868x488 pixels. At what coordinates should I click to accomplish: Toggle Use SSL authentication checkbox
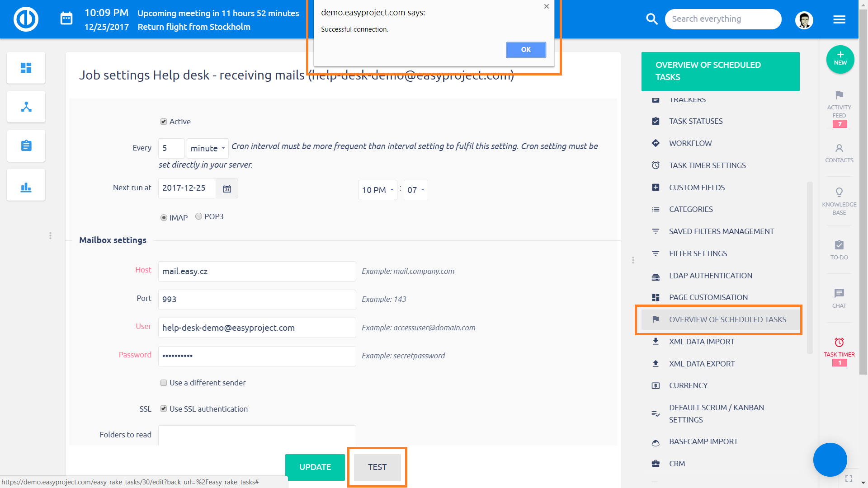[x=164, y=408]
